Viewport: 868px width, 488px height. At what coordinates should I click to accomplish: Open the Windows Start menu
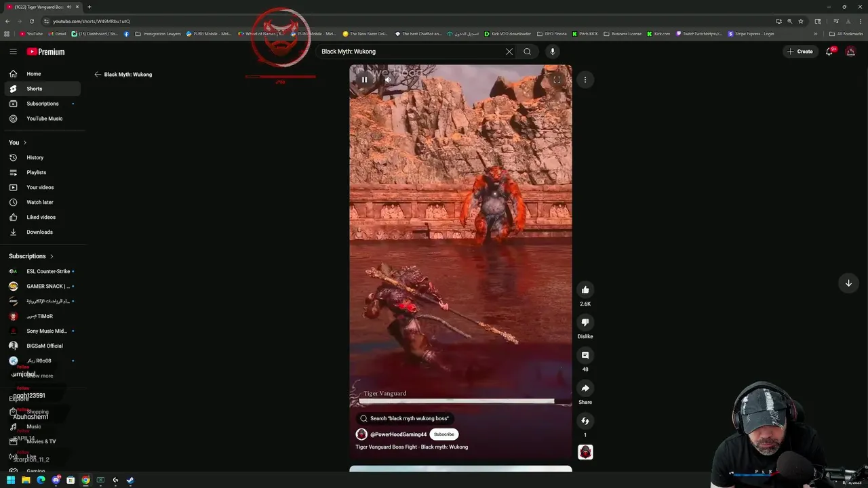11,480
